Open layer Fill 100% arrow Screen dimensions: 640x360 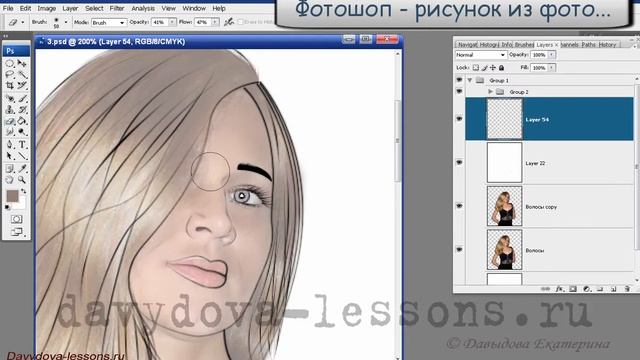pyautogui.click(x=551, y=68)
